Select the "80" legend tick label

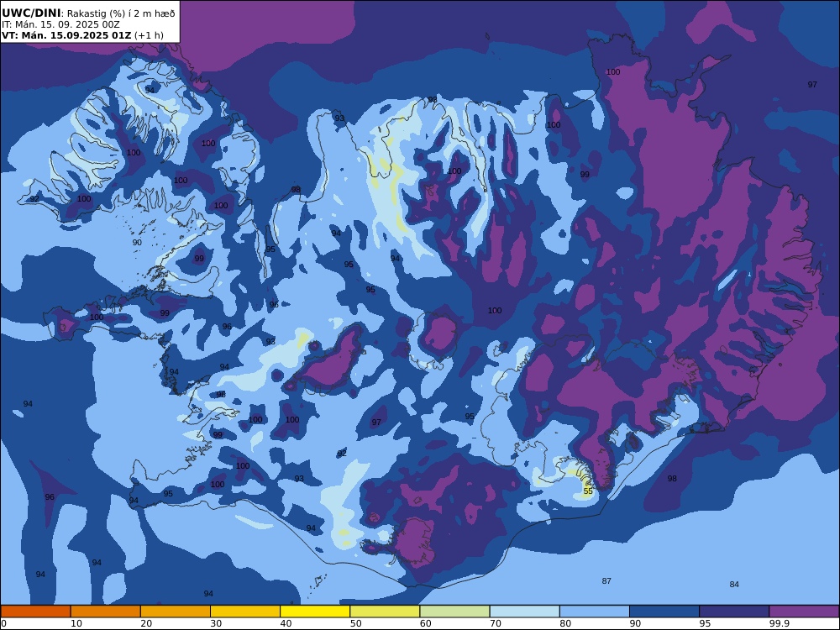(x=565, y=623)
